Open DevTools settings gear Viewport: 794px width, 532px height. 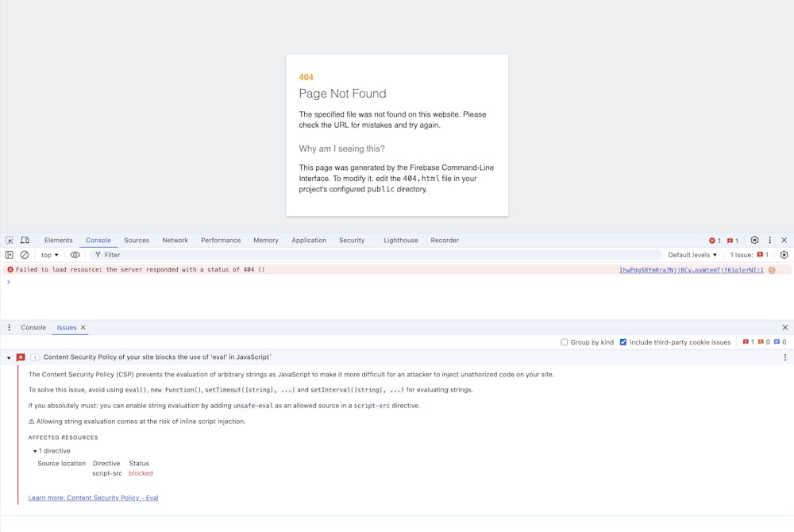point(754,240)
